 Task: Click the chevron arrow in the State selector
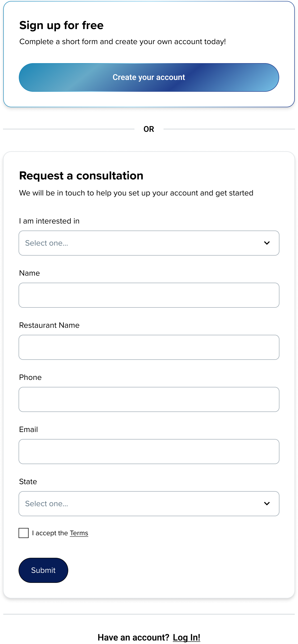coord(267,504)
